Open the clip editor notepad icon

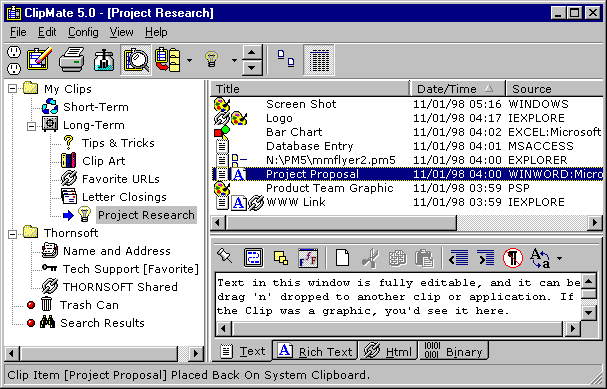39,60
